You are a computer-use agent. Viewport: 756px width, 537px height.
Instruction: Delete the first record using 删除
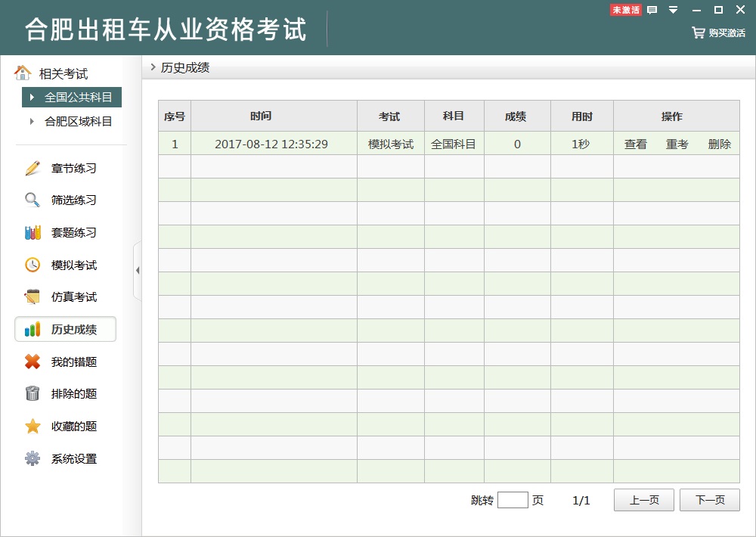[719, 144]
